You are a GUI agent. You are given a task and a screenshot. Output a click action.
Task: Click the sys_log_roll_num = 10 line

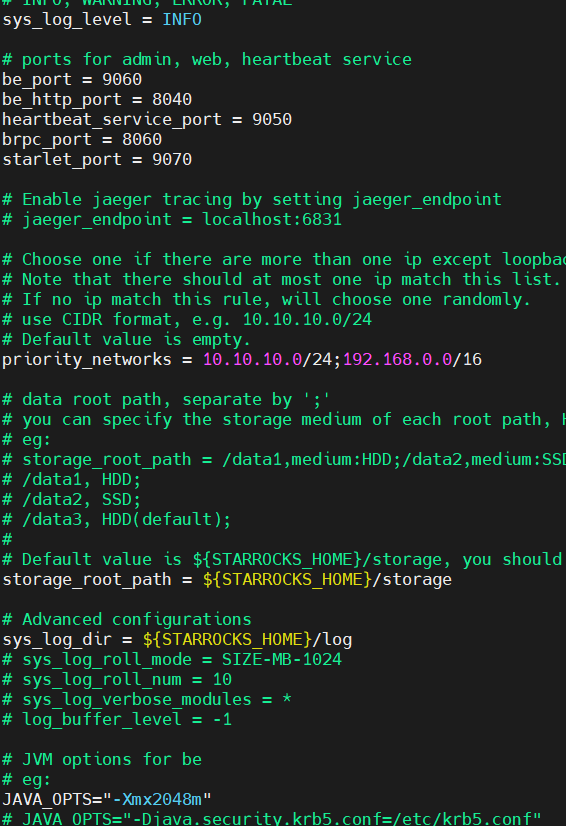(x=117, y=680)
